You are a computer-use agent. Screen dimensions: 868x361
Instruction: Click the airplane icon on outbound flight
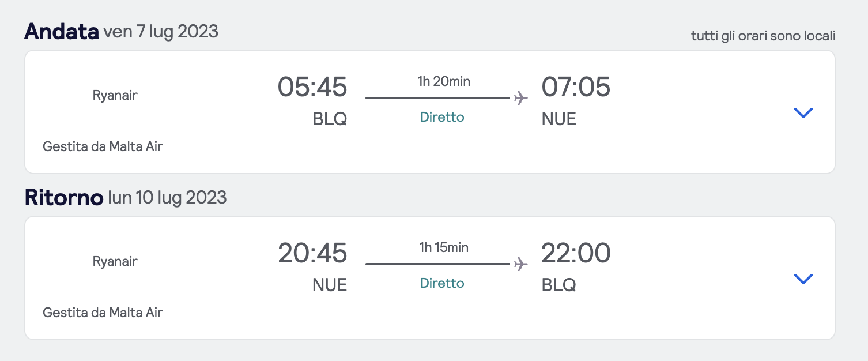520,98
